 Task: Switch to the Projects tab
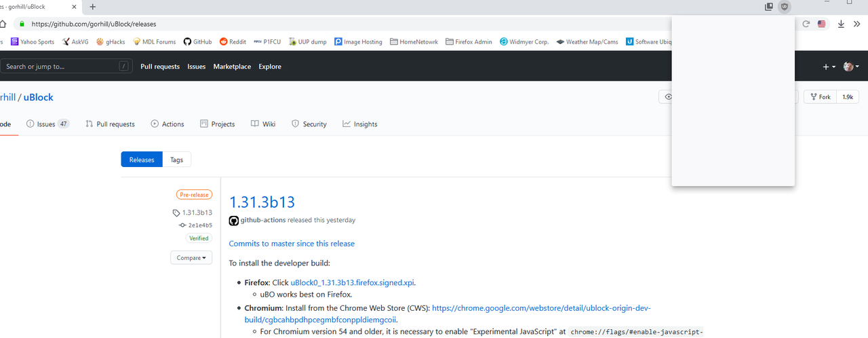coord(217,124)
